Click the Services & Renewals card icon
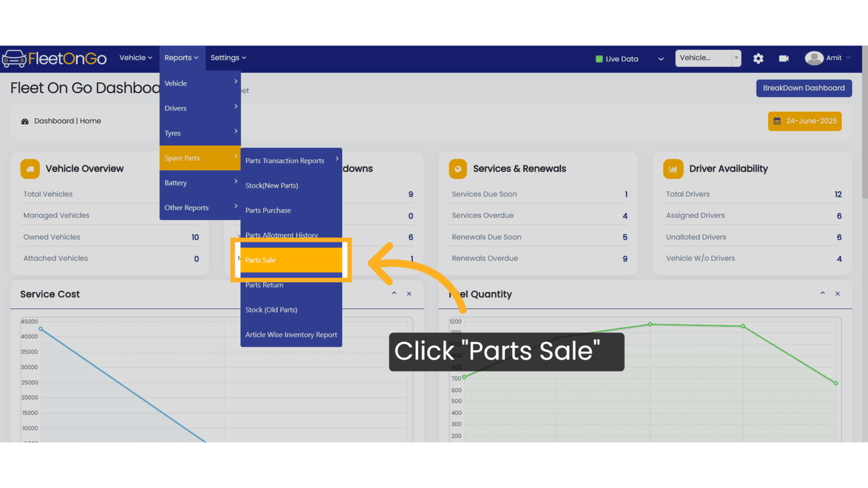This screenshot has height=488, width=868. click(458, 169)
